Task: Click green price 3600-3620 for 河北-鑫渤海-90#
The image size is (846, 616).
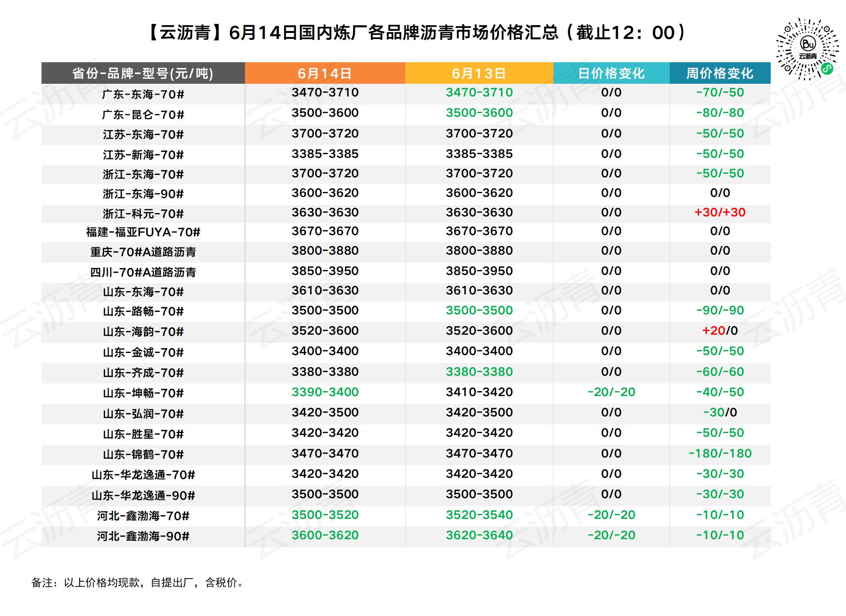Action: (325, 535)
